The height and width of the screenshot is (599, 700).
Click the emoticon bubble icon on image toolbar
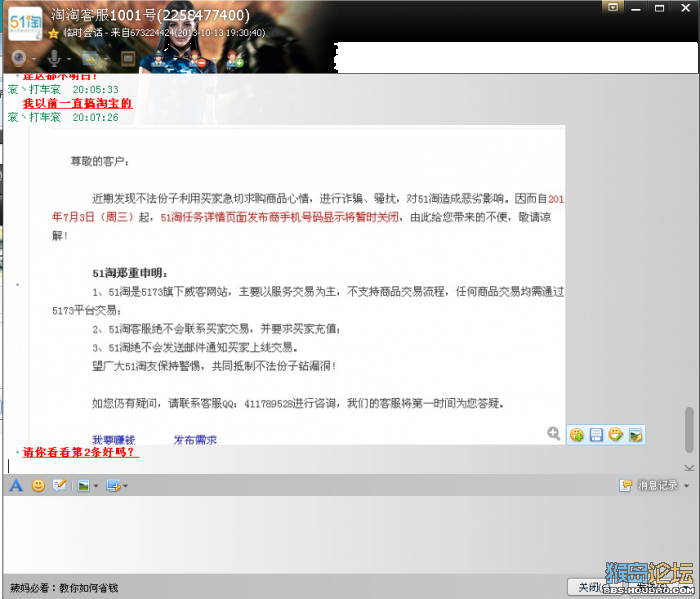pyautogui.click(x=616, y=434)
